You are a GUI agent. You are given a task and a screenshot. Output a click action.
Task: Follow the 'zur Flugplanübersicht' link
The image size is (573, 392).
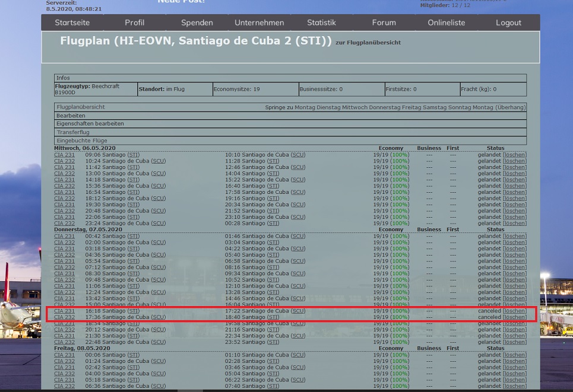coord(368,43)
